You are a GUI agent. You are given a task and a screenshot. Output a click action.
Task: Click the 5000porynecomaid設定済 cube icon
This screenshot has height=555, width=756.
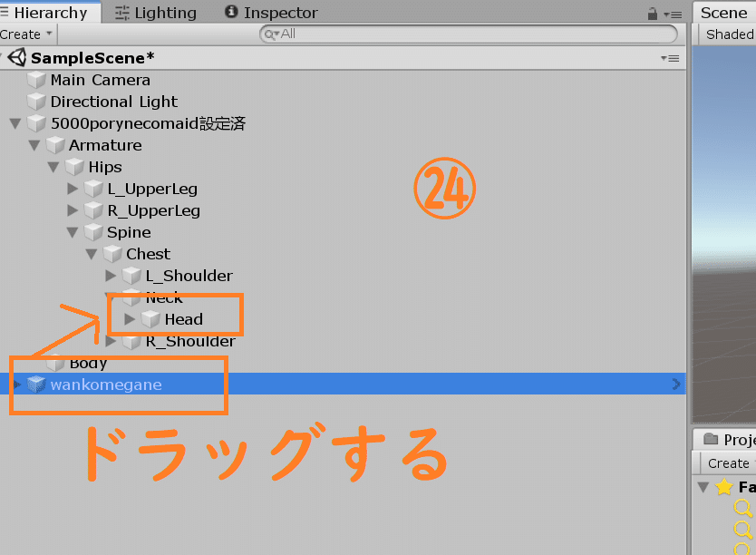36,123
